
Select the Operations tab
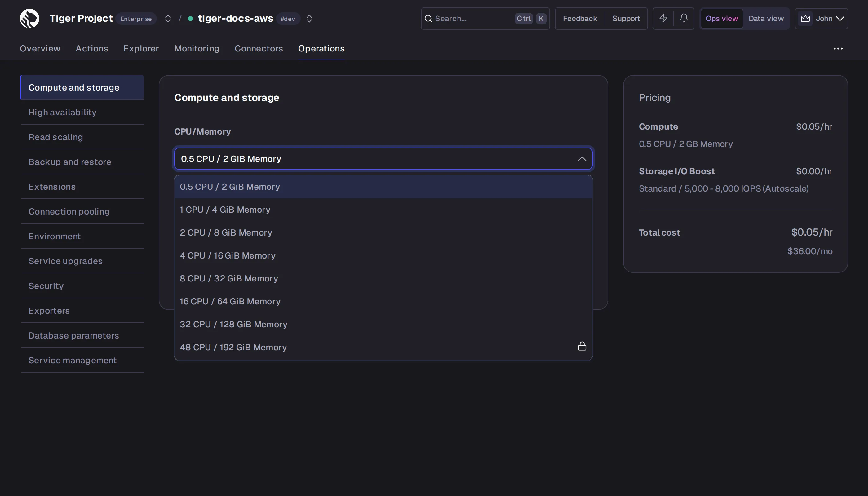click(x=321, y=49)
